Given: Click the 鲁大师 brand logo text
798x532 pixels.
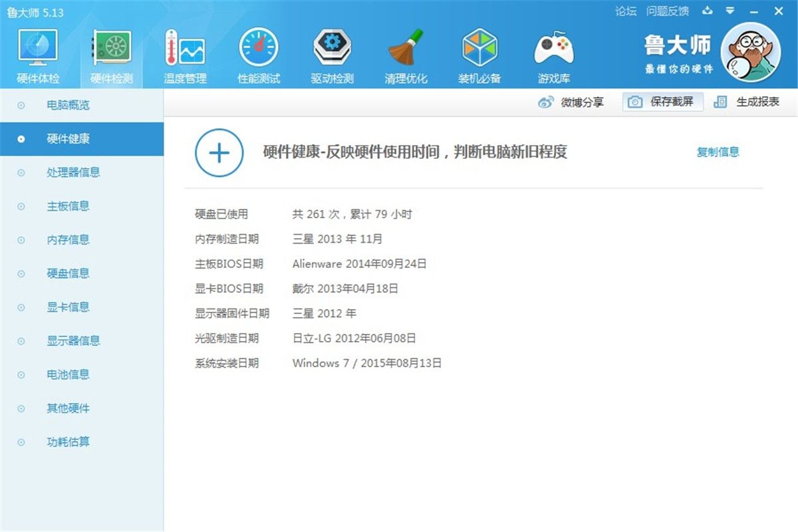Looking at the screenshot, I should [678, 45].
